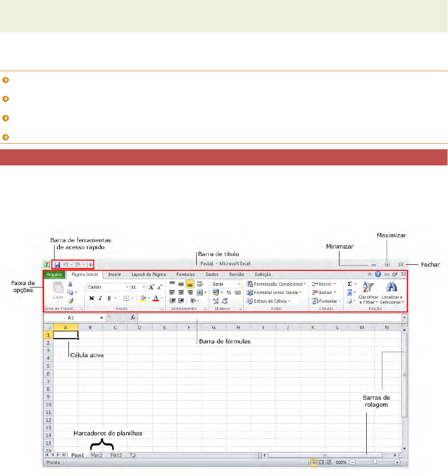Toggle italic formatting (I button)
The height and width of the screenshot is (476, 448).
pos(100,298)
